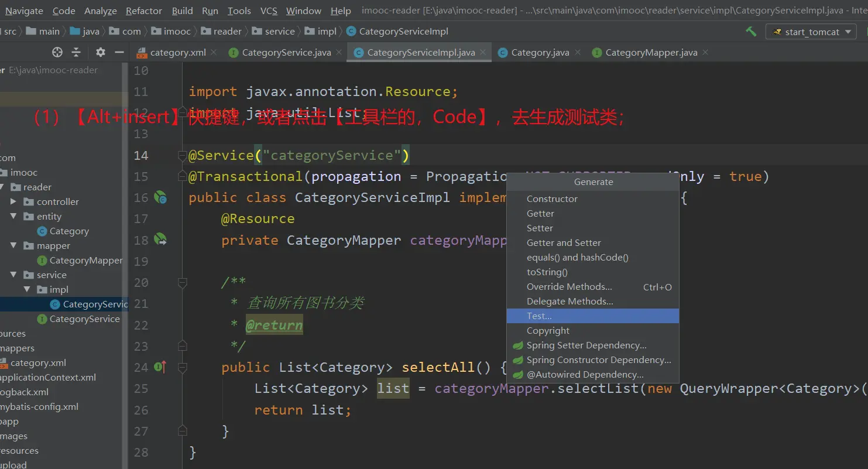Click the locate target icon in Project panel
Viewport: 868px width, 469px height.
(x=57, y=52)
